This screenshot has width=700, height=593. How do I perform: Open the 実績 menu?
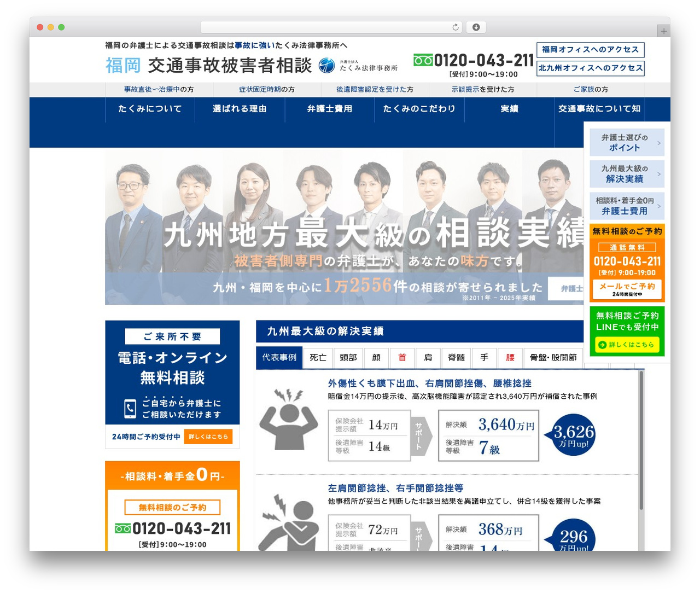tap(510, 109)
